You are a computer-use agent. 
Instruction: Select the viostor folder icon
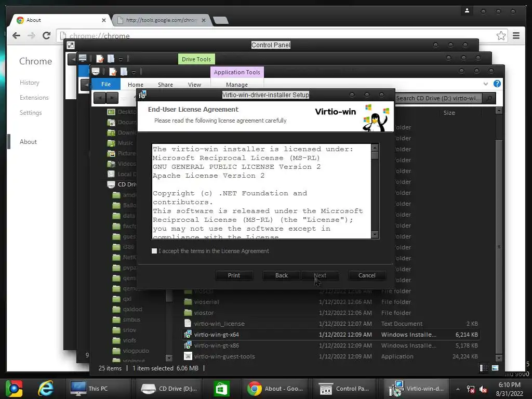tap(188, 312)
